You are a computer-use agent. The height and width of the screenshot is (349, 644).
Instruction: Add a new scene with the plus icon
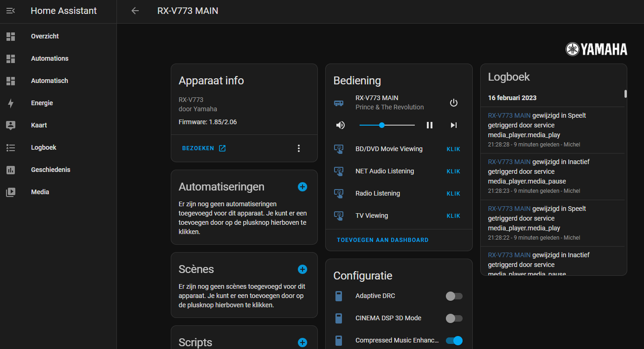302,269
